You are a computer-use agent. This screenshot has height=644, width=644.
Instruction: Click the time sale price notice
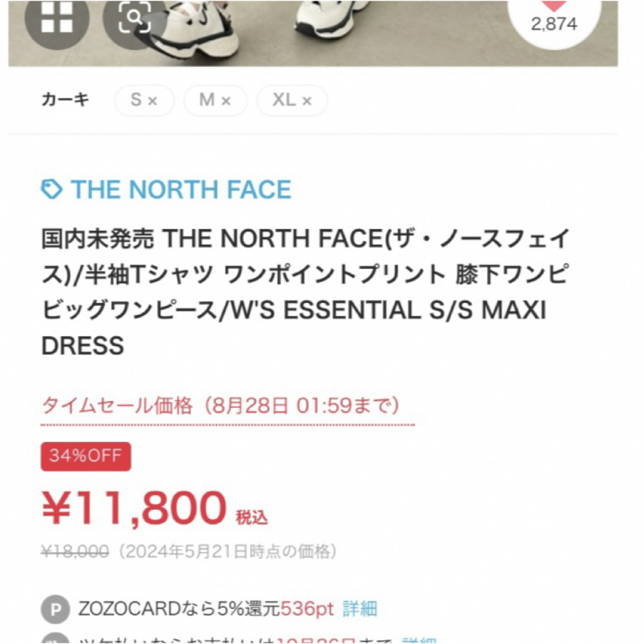tap(221, 406)
